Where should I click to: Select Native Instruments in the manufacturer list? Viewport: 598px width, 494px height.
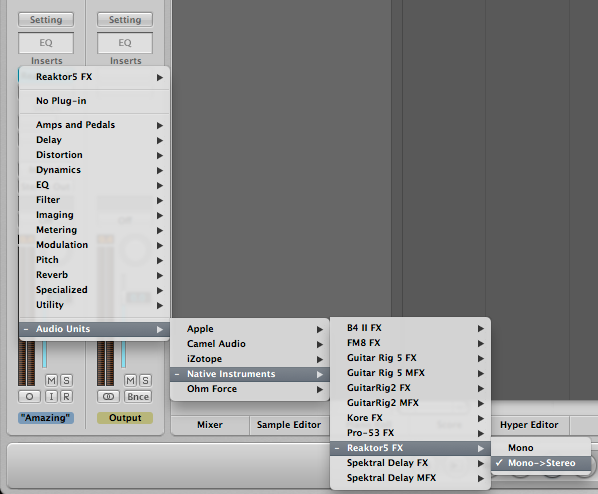coord(250,374)
